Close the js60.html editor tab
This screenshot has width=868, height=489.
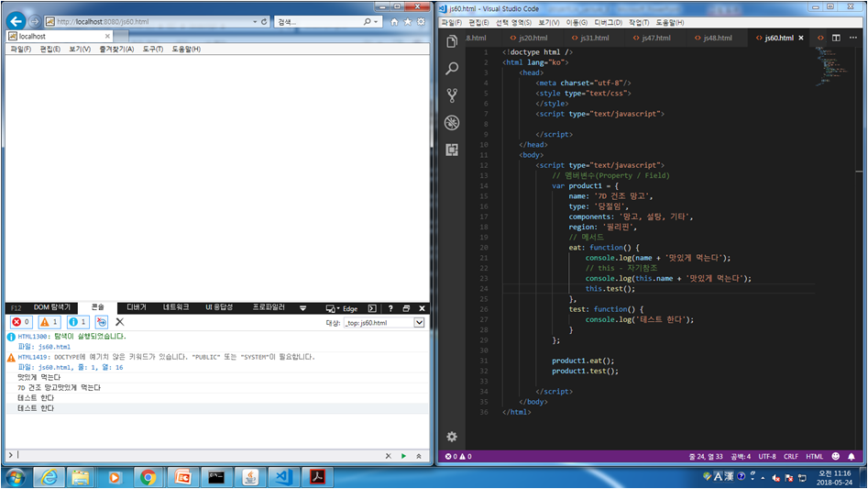[801, 38]
